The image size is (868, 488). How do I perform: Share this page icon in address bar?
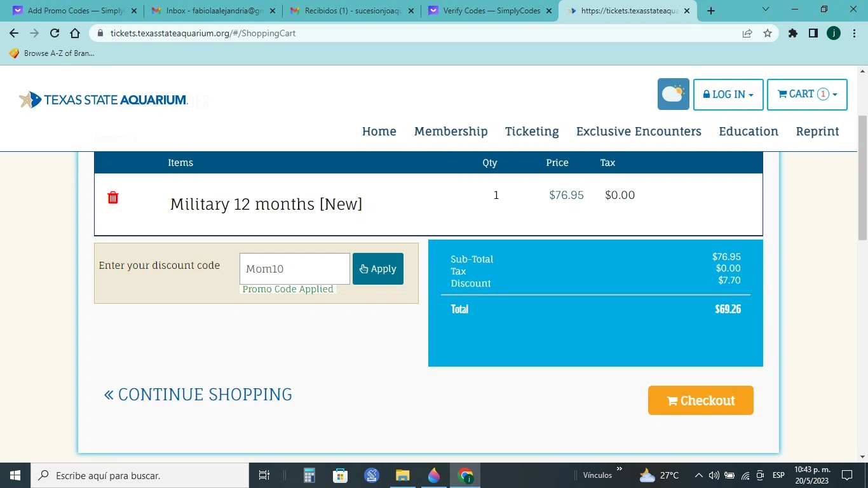click(x=747, y=33)
